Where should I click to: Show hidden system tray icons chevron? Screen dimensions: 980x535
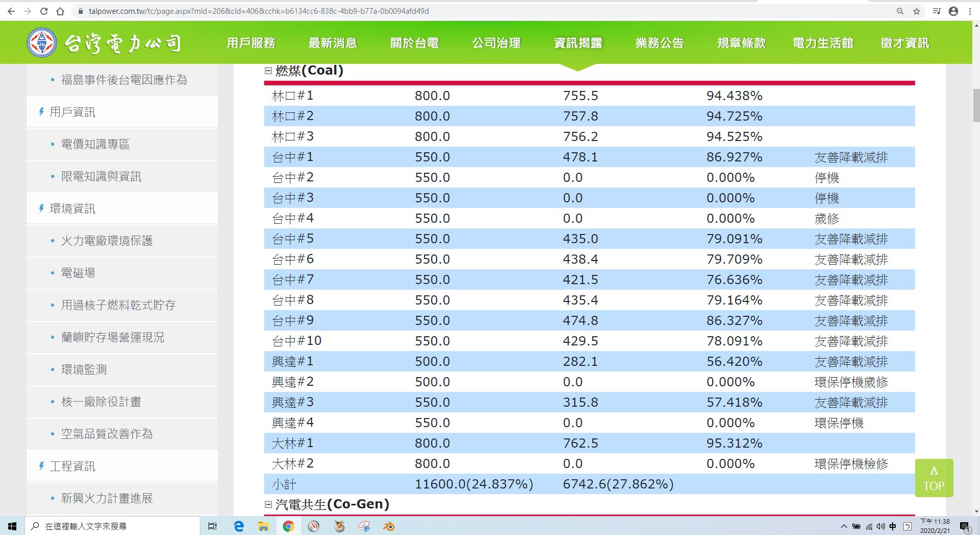tap(844, 526)
